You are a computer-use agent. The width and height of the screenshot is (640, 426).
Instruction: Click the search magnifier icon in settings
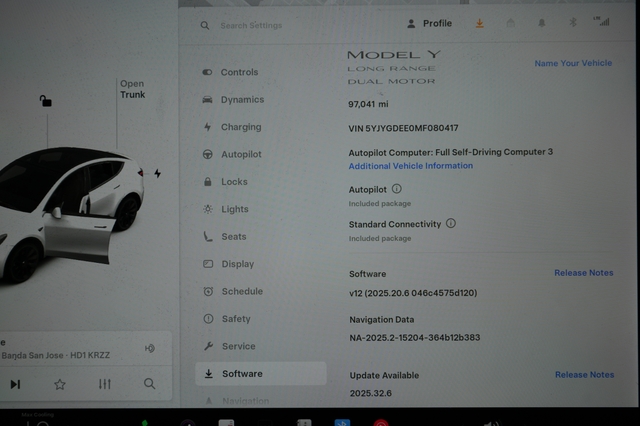point(205,26)
